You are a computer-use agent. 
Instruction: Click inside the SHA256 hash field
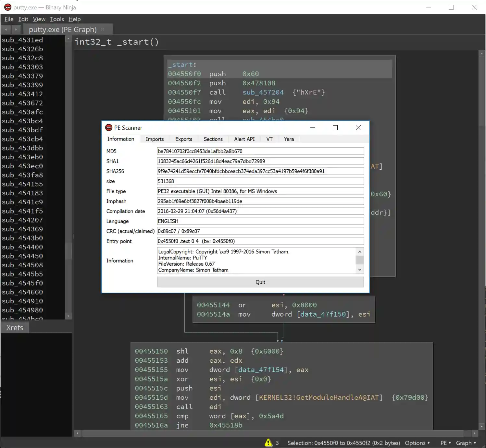click(x=260, y=171)
